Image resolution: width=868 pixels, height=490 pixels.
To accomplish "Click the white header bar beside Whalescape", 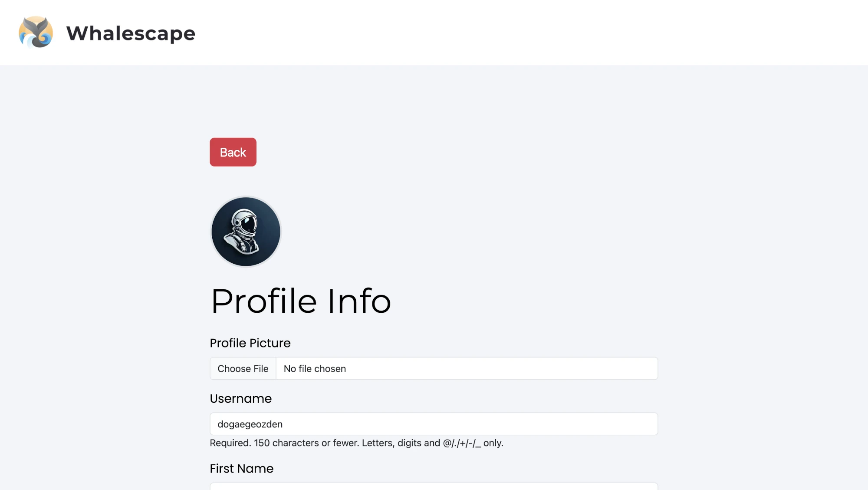I will 521,33.
